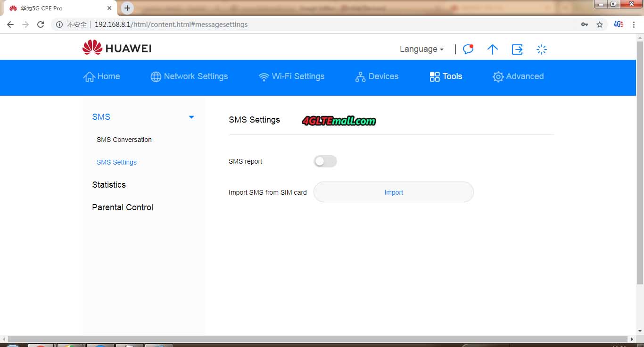Open Chrome's three-dot menu
Image resolution: width=644 pixels, height=347 pixels.
click(634, 25)
